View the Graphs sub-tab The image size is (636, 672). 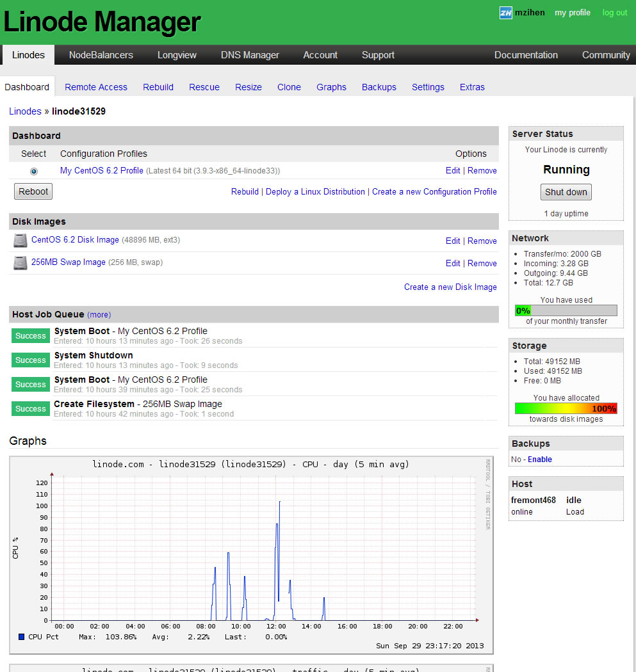(332, 87)
